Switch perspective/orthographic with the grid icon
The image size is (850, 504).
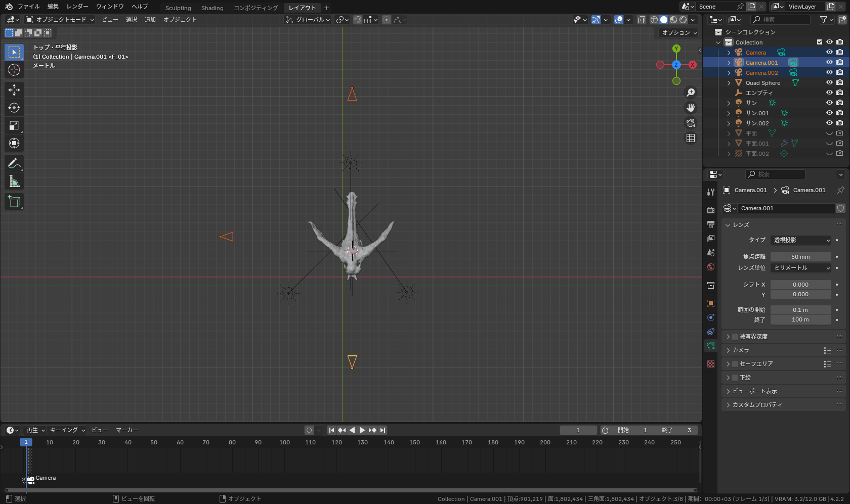click(691, 138)
